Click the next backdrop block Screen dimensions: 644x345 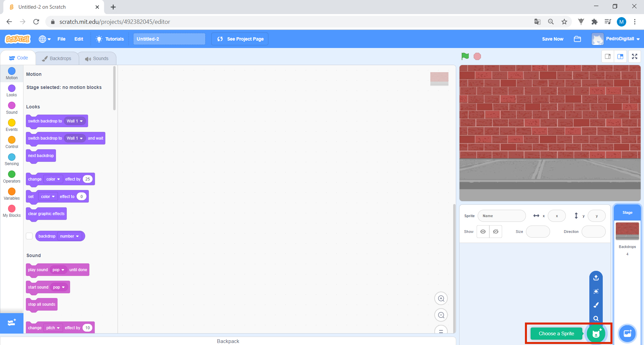(41, 156)
